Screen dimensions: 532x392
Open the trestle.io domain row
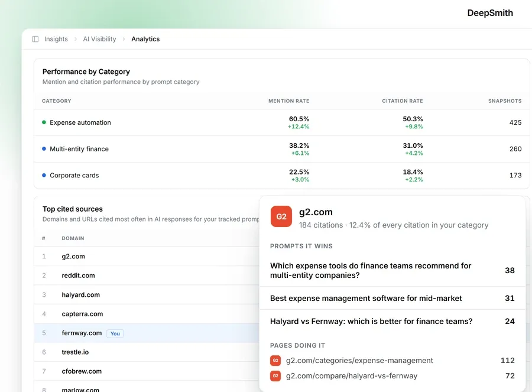pos(147,352)
